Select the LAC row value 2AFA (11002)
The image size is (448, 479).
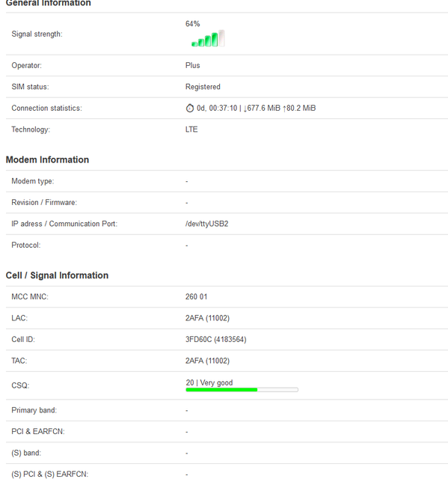click(207, 318)
